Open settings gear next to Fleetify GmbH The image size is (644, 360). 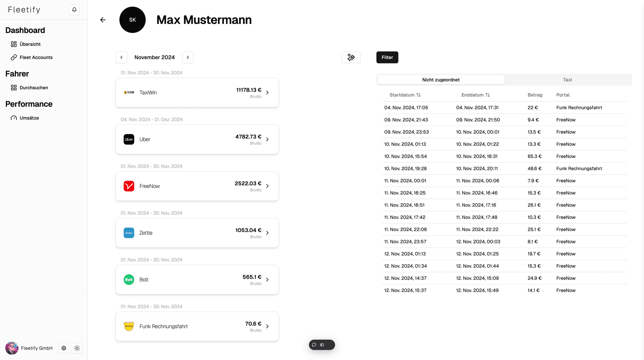(64, 348)
